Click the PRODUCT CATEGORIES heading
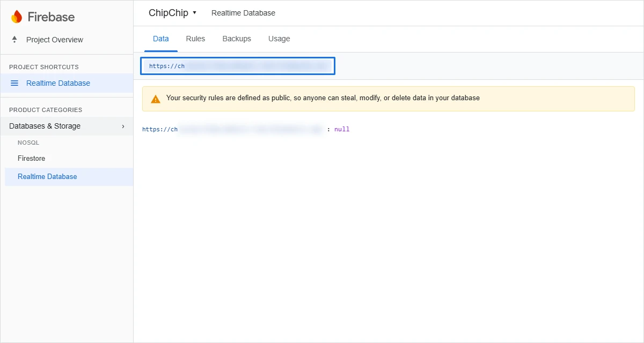This screenshot has width=644, height=343. [46, 110]
